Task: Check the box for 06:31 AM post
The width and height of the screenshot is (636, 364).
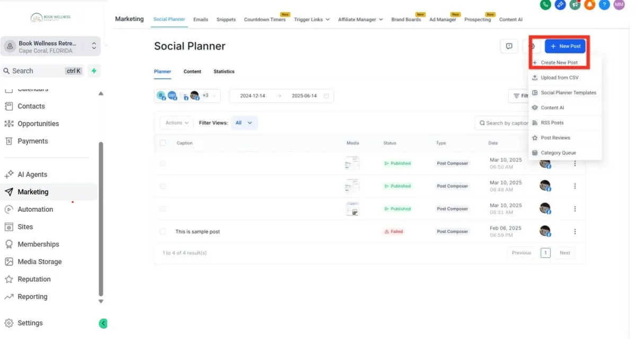Action: click(x=163, y=209)
